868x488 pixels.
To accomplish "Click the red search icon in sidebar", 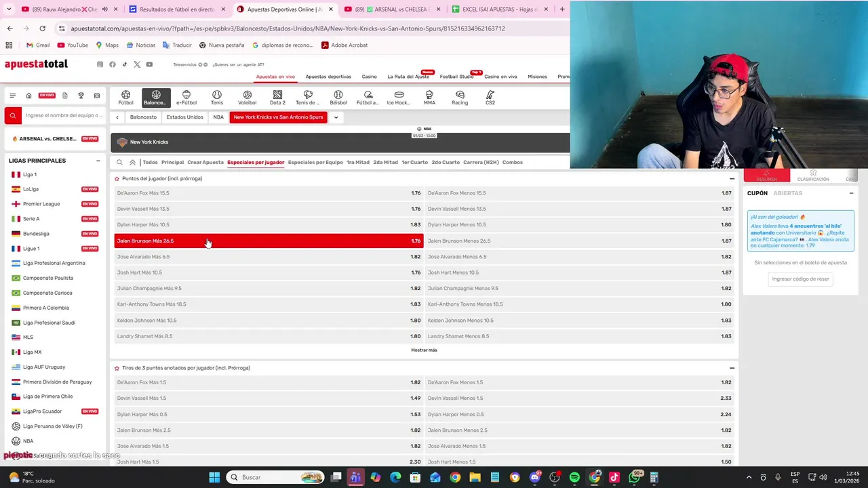I will [x=12, y=116].
